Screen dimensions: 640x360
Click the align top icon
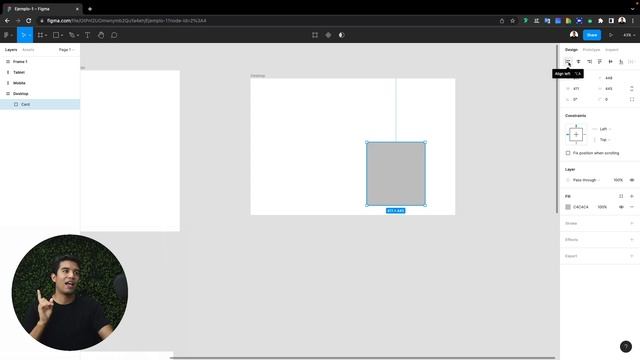click(600, 62)
